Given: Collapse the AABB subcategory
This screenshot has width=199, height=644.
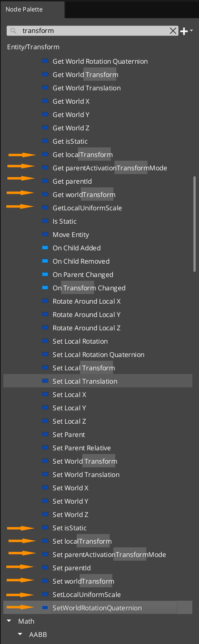Looking at the screenshot, I should [20, 634].
